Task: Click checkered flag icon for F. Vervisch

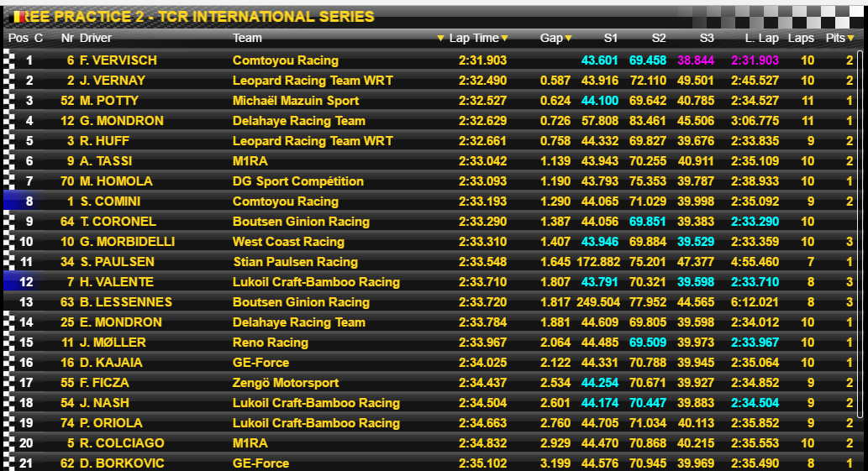Action: click(x=9, y=60)
